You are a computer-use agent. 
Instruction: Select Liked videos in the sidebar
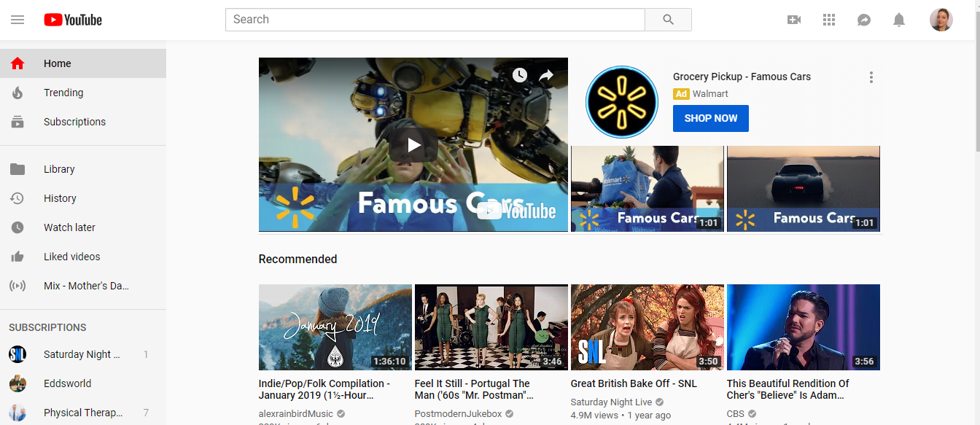pos(83,257)
